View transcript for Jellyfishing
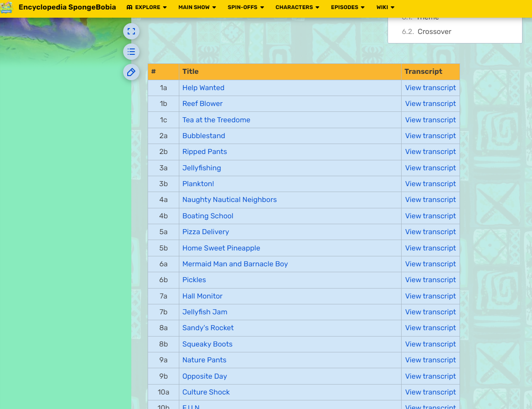This screenshot has width=532, height=409. (x=430, y=168)
